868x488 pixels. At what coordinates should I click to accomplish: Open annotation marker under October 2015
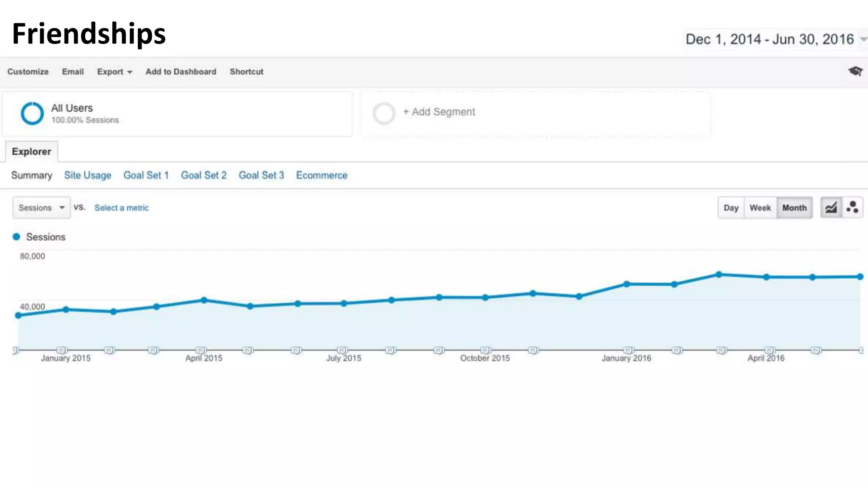pyautogui.click(x=486, y=350)
